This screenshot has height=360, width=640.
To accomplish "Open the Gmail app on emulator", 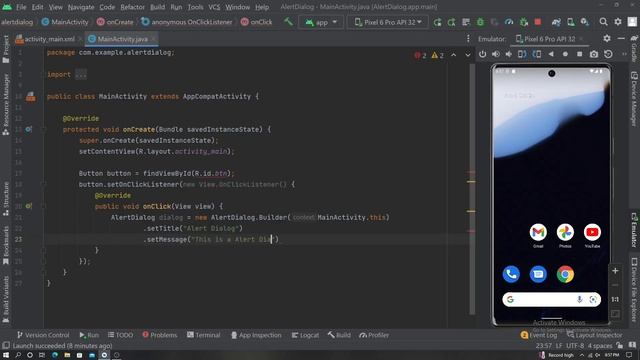I will tap(538, 235).
